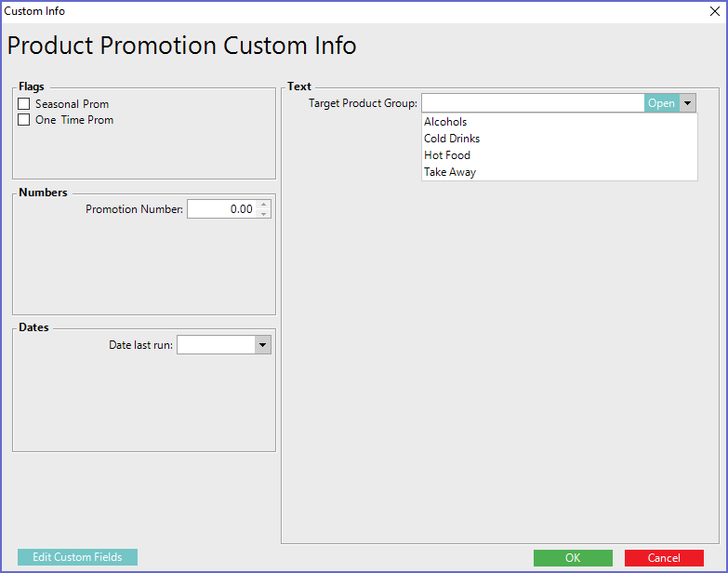The width and height of the screenshot is (728, 573).
Task: Collapse the Target Product Group dropdown arrow
Action: coord(687,103)
